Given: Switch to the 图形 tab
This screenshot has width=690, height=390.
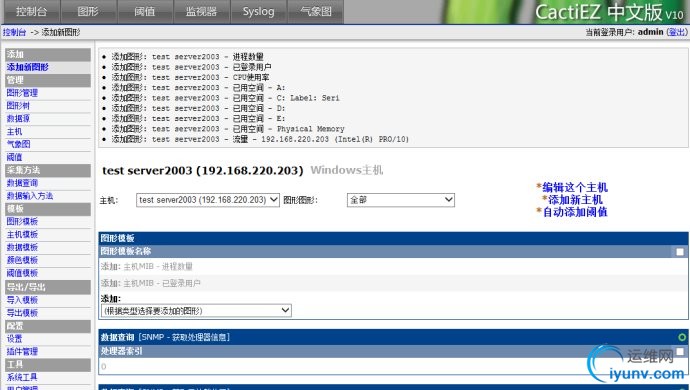Looking at the screenshot, I should pos(88,11).
